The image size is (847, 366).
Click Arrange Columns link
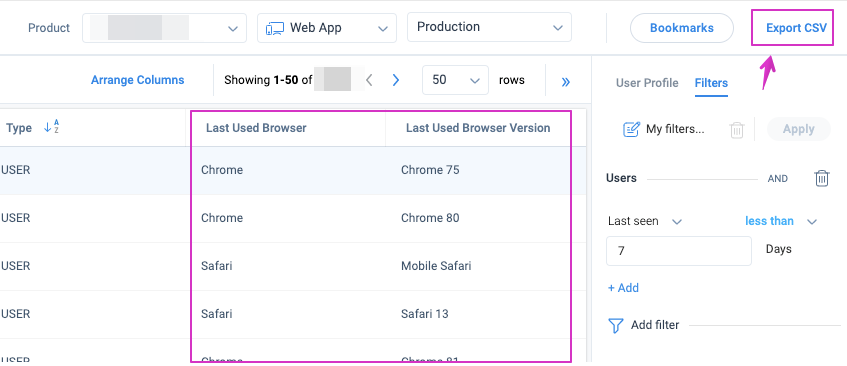point(137,80)
